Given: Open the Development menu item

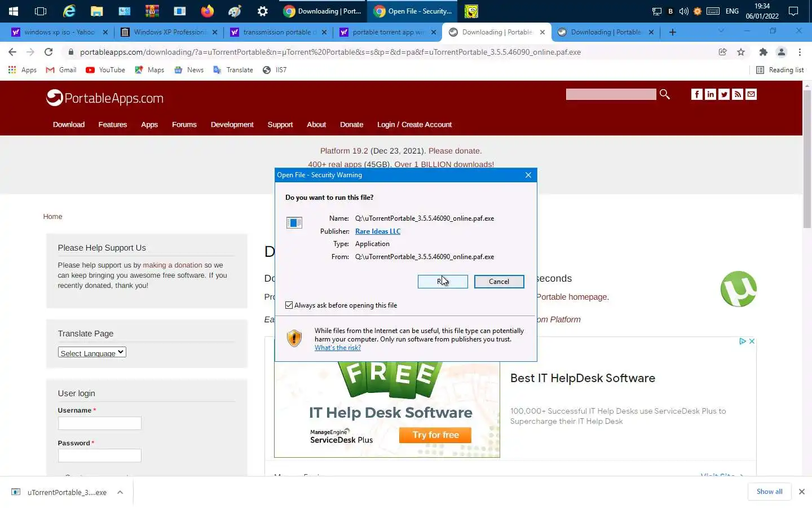Looking at the screenshot, I should pyautogui.click(x=232, y=125).
